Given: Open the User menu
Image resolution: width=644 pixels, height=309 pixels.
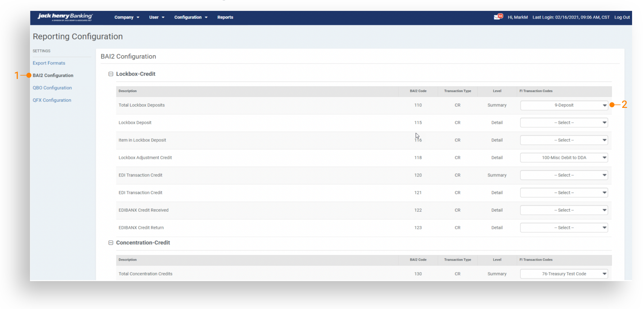Looking at the screenshot, I should [x=156, y=17].
